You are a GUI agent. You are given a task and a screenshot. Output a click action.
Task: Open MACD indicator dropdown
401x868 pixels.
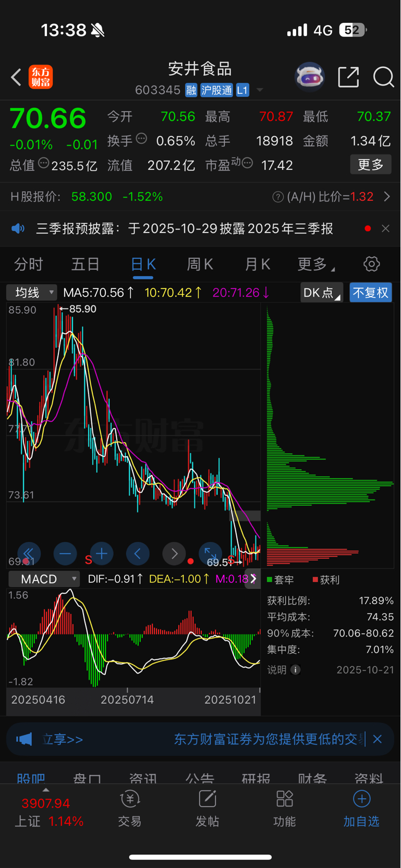pos(44,579)
